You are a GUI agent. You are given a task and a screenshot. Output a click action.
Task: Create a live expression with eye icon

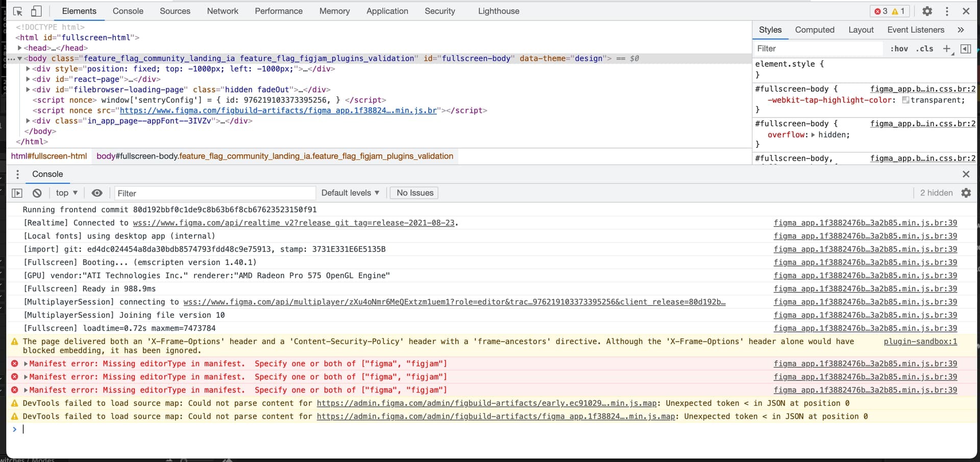click(x=97, y=193)
